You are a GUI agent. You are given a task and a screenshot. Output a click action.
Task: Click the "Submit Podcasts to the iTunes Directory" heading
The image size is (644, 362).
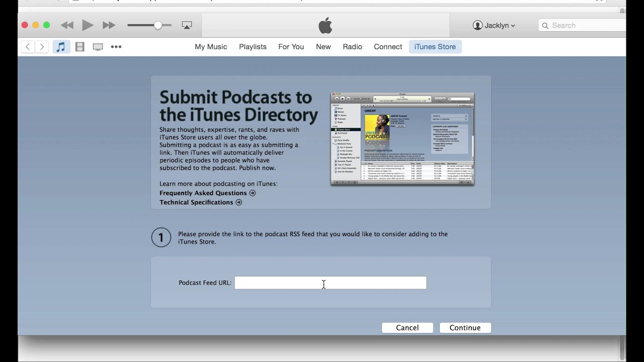coord(238,106)
